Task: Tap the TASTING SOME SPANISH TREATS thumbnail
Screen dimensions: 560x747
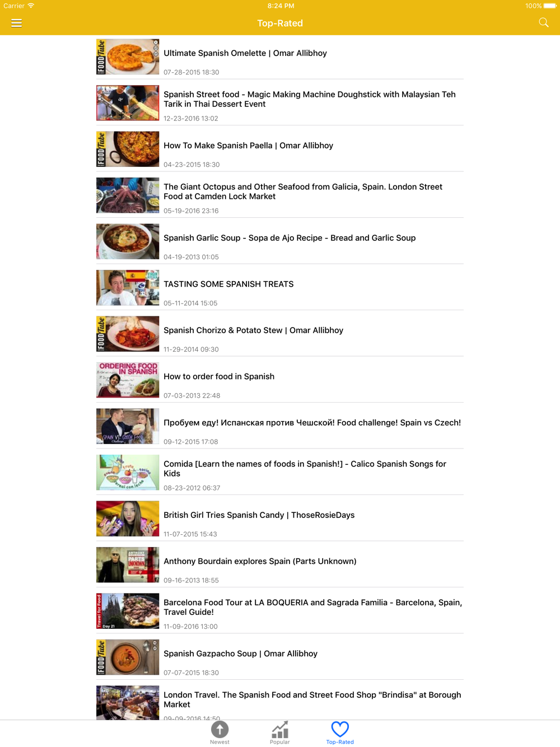Action: click(128, 288)
